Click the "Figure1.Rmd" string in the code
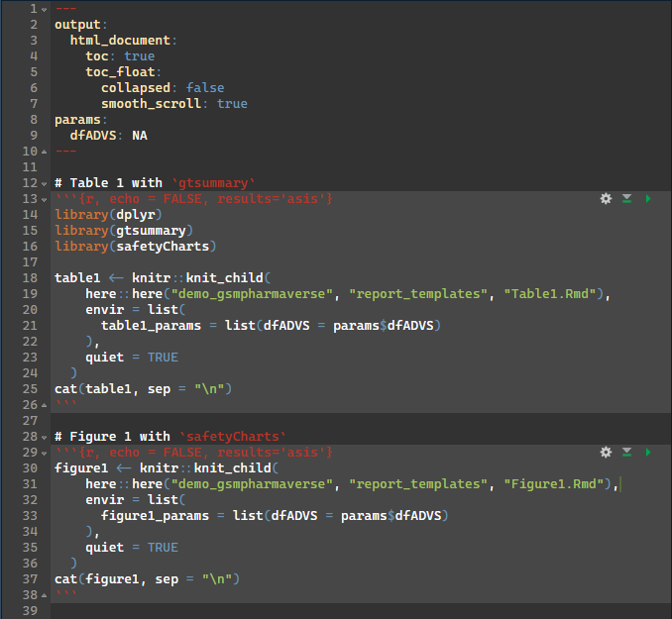The width and height of the screenshot is (672, 619). tap(558, 484)
